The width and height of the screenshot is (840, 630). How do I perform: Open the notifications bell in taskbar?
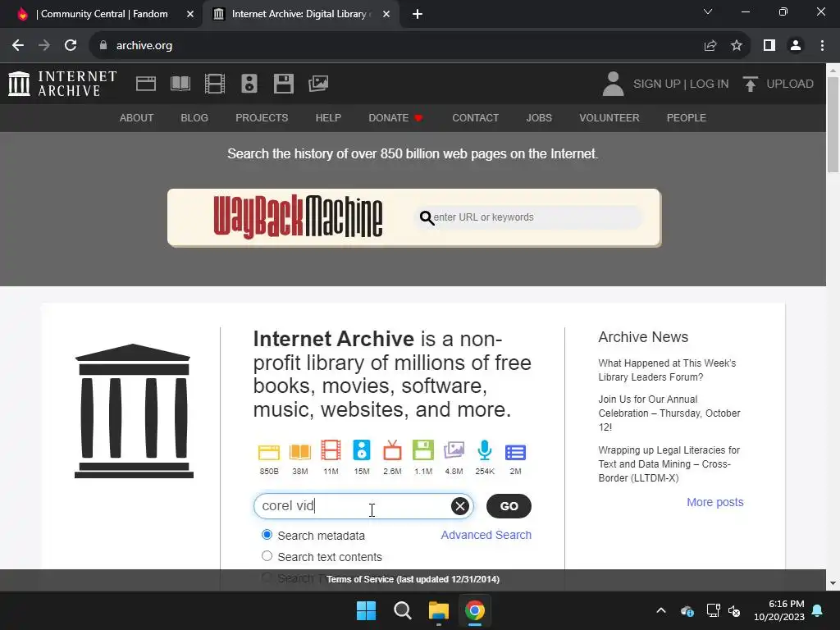(x=818, y=610)
